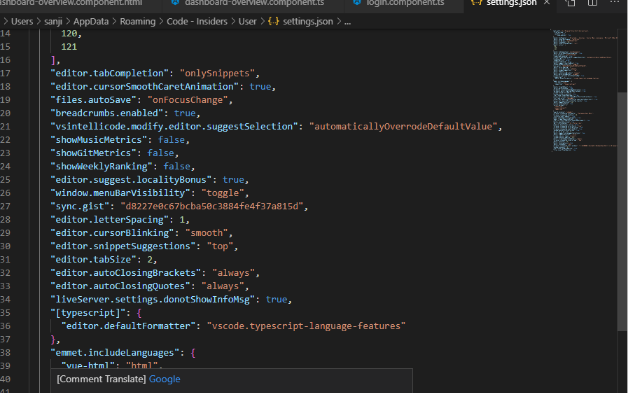Click the "showMusicMetrics" key
This screenshot has width=628, height=393.
[x=99, y=139]
